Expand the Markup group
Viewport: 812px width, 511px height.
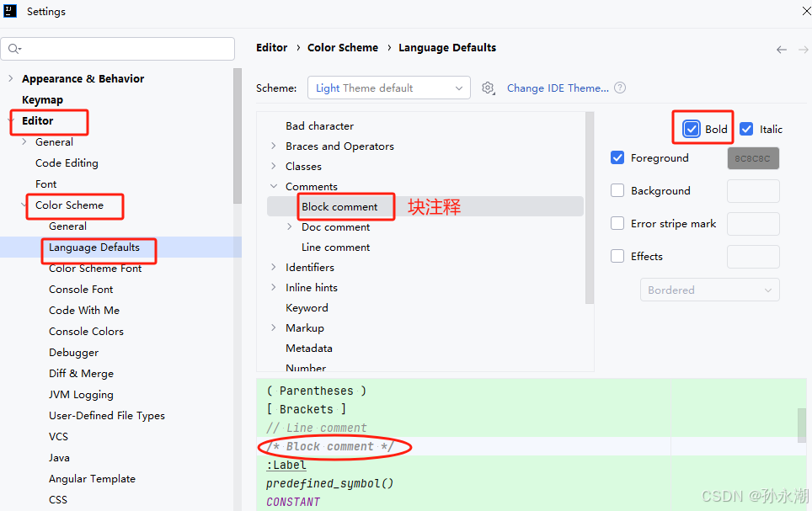[x=274, y=327]
